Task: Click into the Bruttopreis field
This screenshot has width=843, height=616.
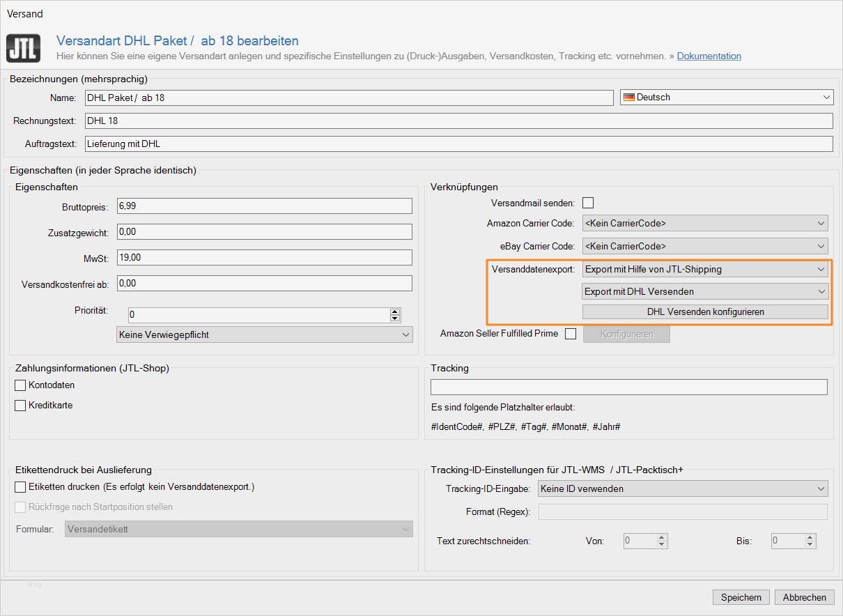Action: pyautogui.click(x=265, y=206)
